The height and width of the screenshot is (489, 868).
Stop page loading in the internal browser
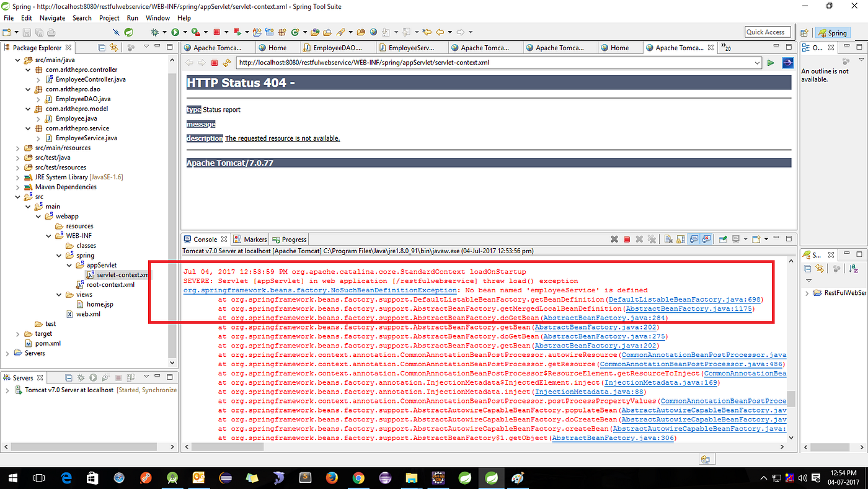tap(215, 63)
